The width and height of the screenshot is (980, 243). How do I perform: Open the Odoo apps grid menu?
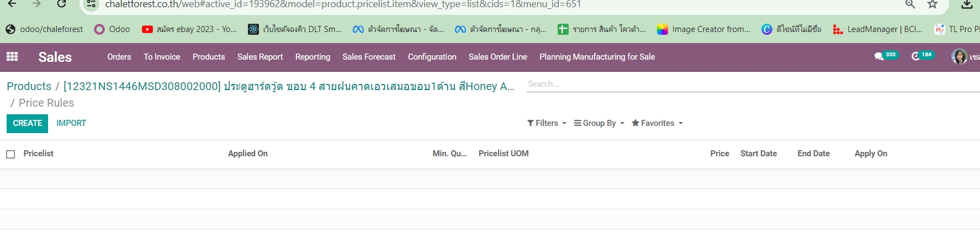pos(12,57)
